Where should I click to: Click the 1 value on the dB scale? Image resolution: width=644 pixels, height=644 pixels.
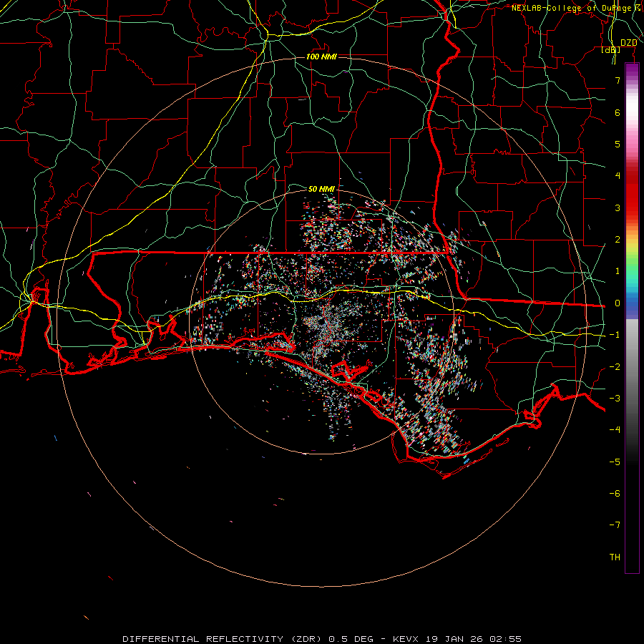click(x=618, y=271)
